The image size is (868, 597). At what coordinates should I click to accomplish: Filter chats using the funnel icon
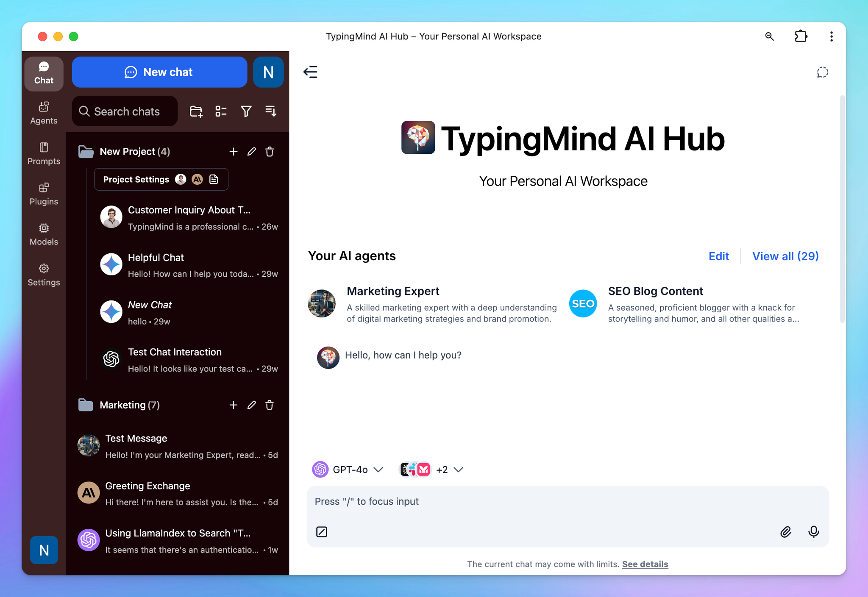(246, 111)
